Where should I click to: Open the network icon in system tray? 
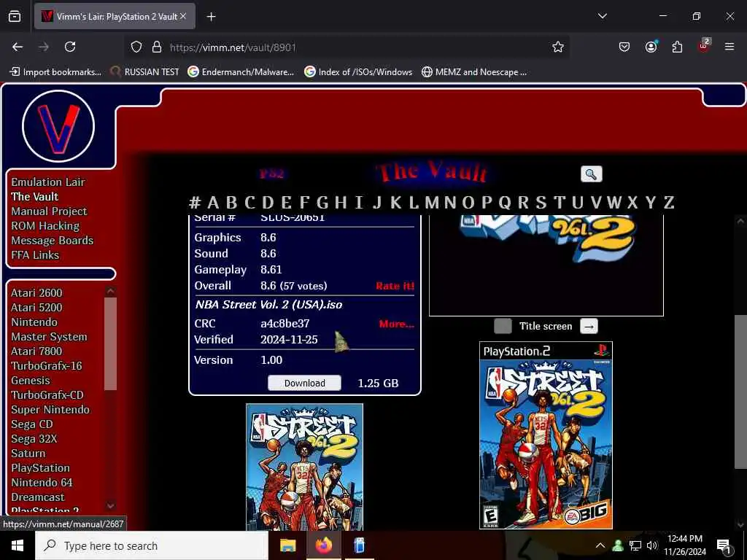(x=635, y=545)
